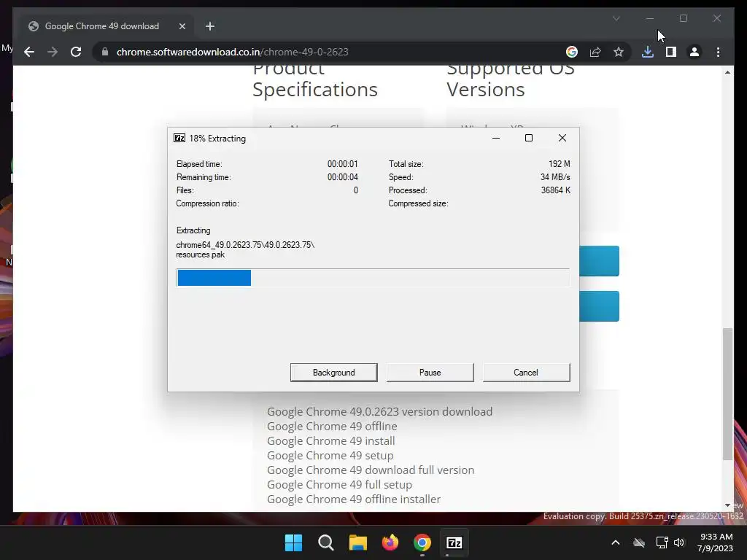This screenshot has width=747, height=560.
Task: Click 'Google Chrome 49 offline' text
Action: pyautogui.click(x=332, y=426)
